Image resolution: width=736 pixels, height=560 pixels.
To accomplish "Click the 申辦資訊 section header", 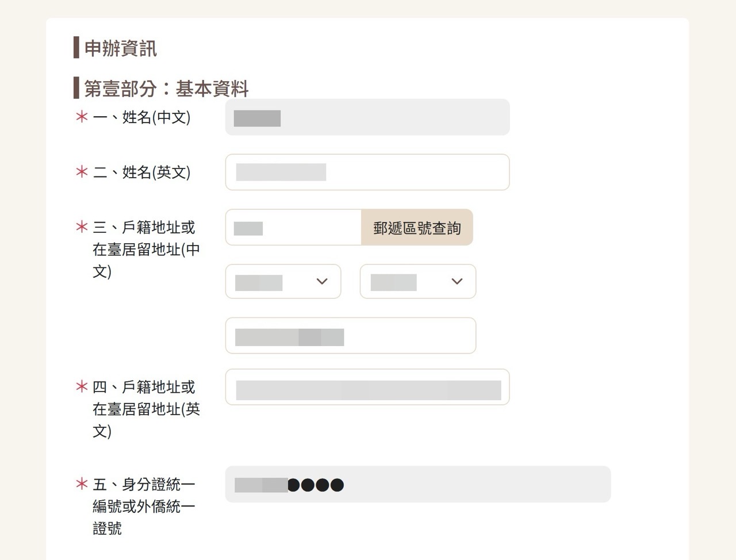I will (119, 49).
